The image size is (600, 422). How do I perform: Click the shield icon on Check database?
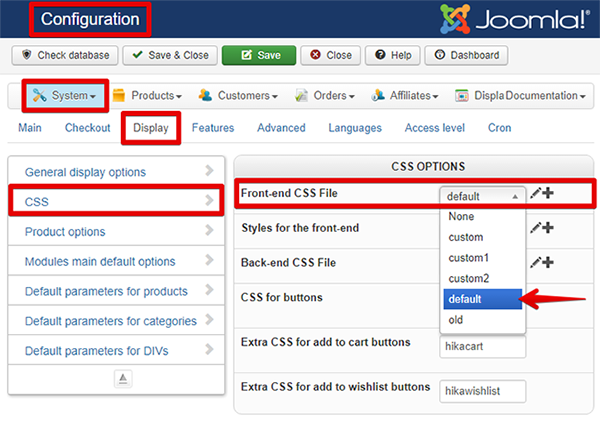coord(26,55)
